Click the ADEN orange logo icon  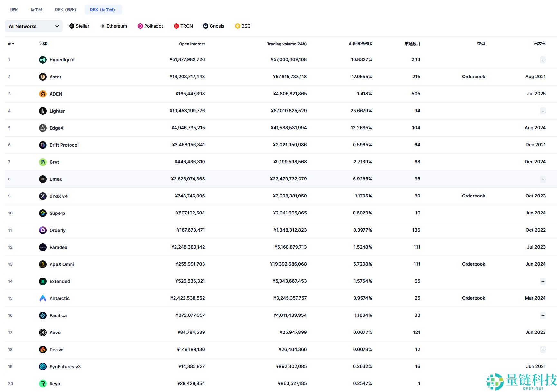click(x=43, y=94)
